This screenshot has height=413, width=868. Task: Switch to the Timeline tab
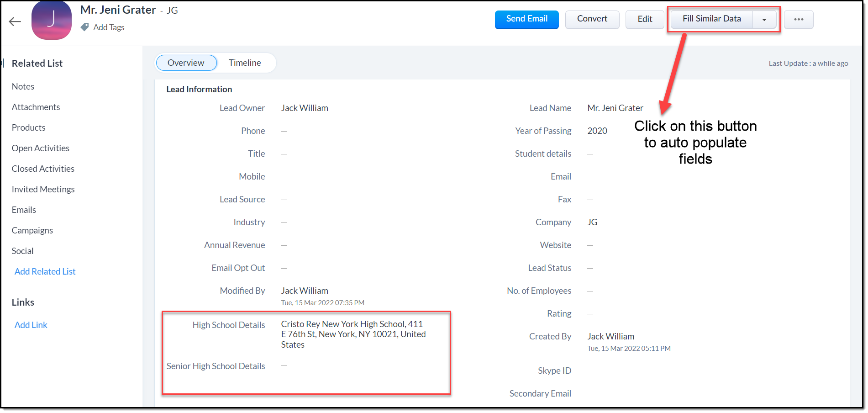pos(245,63)
